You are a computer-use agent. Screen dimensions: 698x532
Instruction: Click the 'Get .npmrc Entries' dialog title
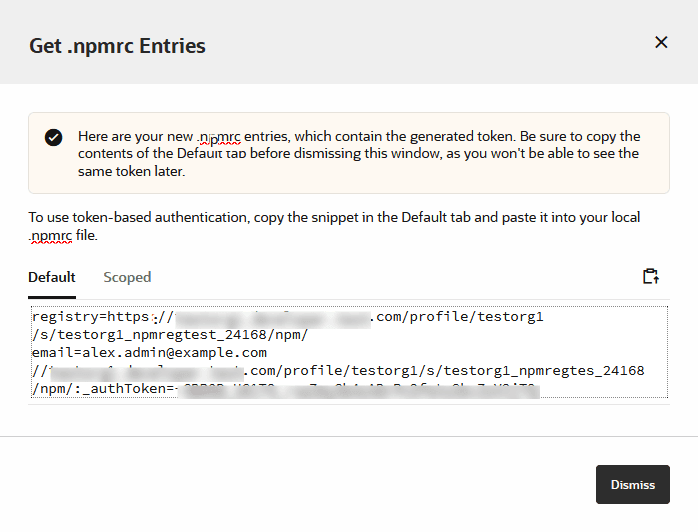pos(118,46)
